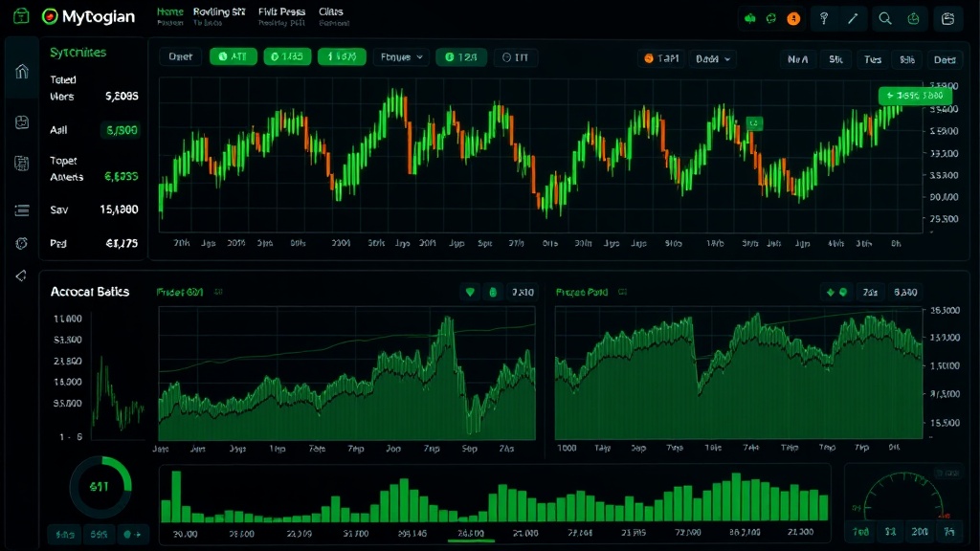Screen dimensions: 980x551
Task: Click the green diamond icon above the right area chart
Action: pos(830,292)
